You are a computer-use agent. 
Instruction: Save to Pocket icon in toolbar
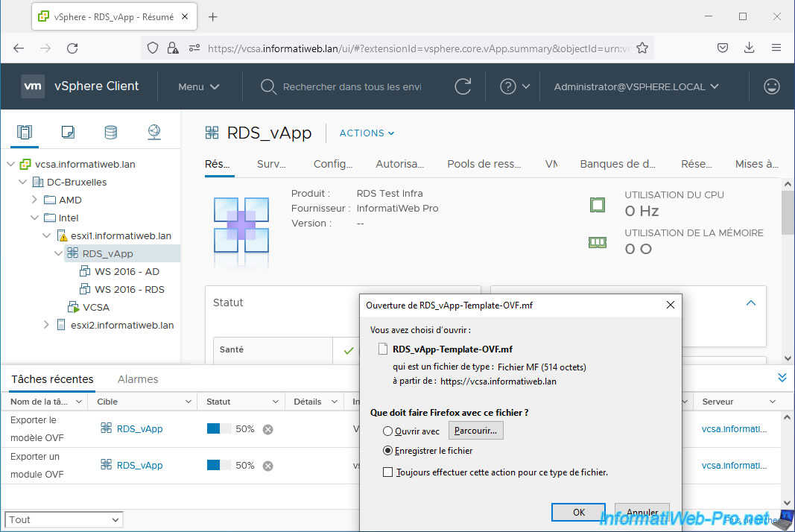pyautogui.click(x=723, y=48)
